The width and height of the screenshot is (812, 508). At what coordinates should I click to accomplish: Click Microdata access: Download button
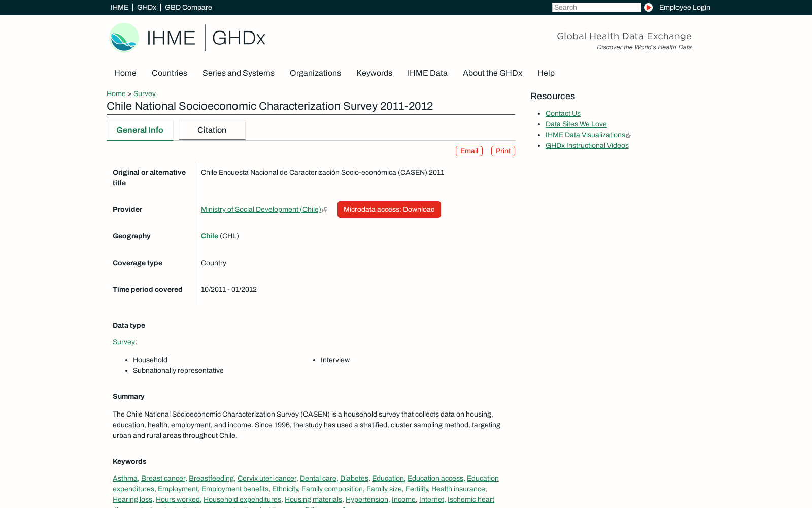tap(389, 209)
